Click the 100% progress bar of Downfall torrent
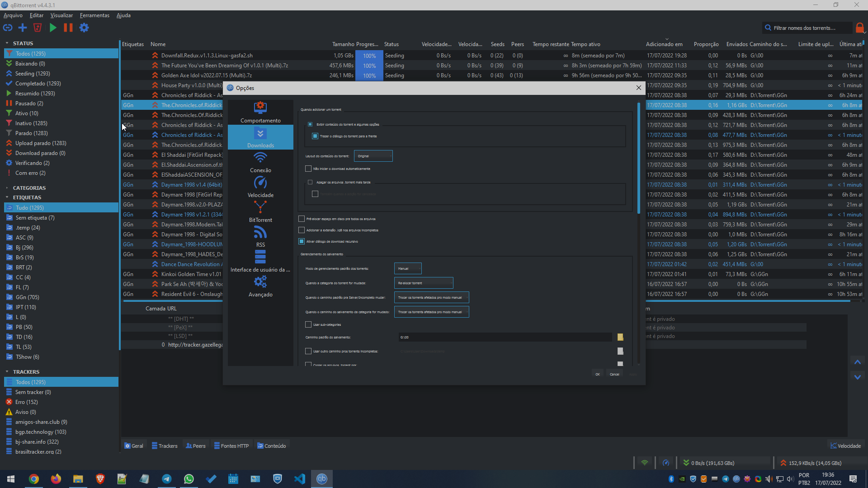This screenshot has width=868, height=488. [369, 55]
